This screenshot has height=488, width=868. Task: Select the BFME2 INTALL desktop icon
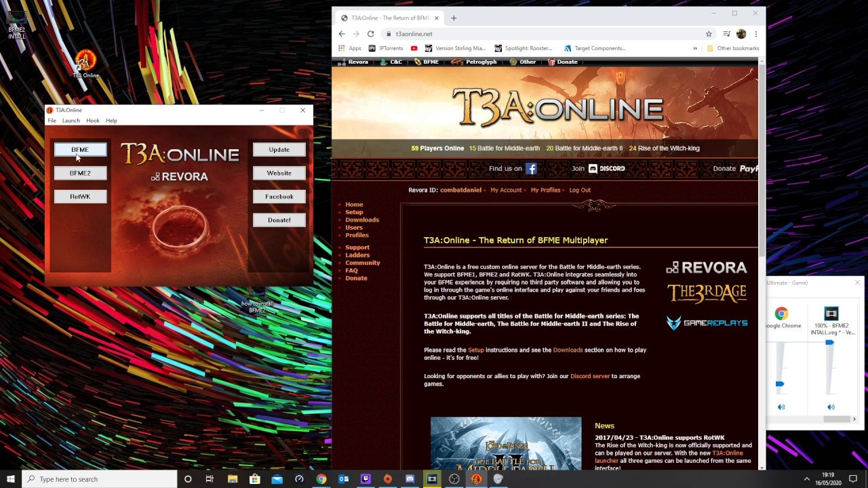[x=17, y=24]
